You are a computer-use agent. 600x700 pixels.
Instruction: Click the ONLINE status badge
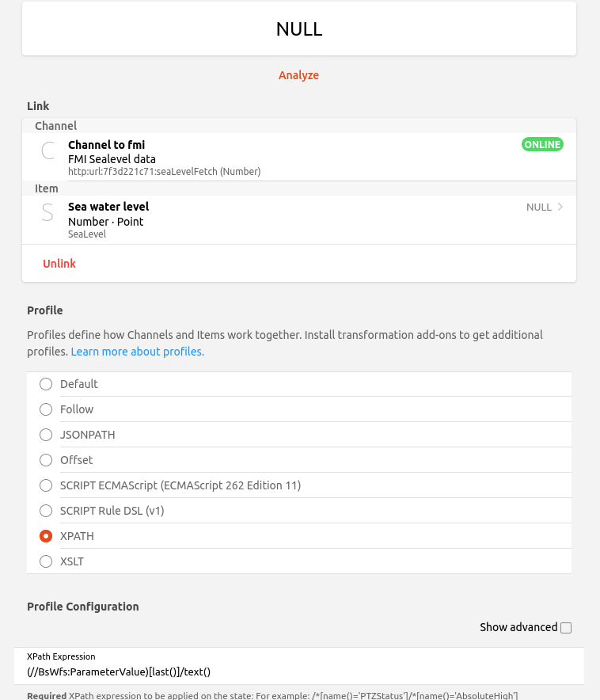542,145
